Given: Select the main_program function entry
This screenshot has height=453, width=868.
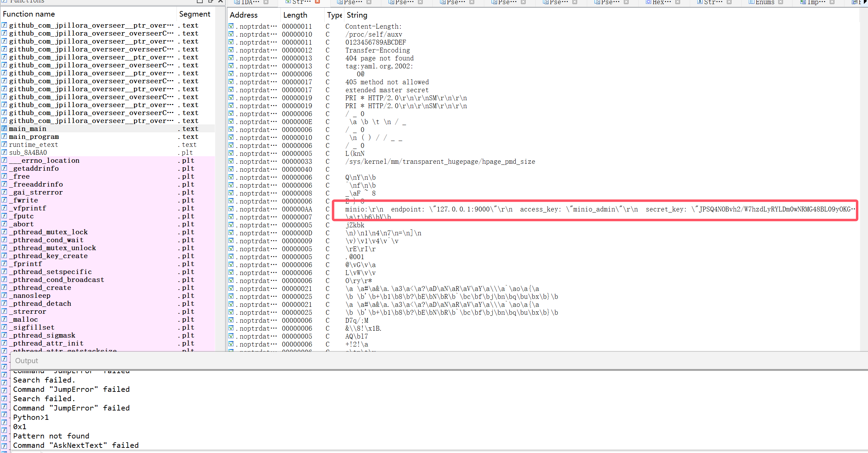Looking at the screenshot, I should pyautogui.click(x=34, y=136).
